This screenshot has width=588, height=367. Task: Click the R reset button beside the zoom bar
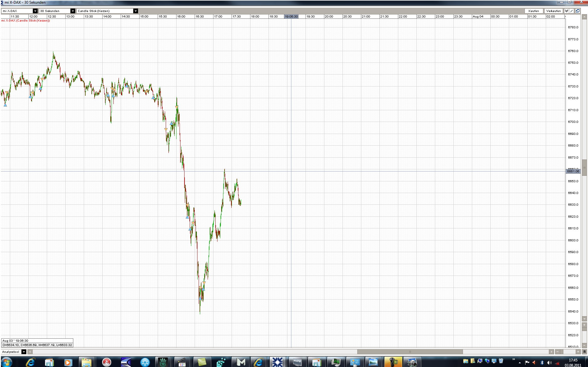584,352
